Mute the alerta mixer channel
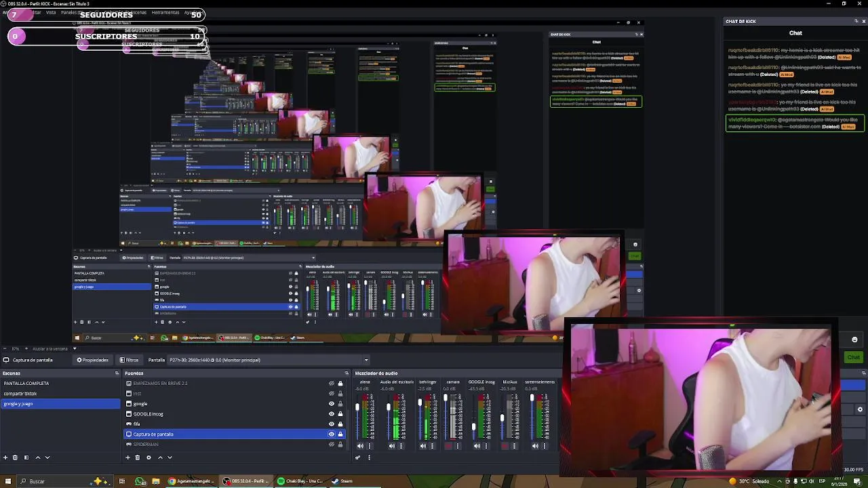 [360, 446]
